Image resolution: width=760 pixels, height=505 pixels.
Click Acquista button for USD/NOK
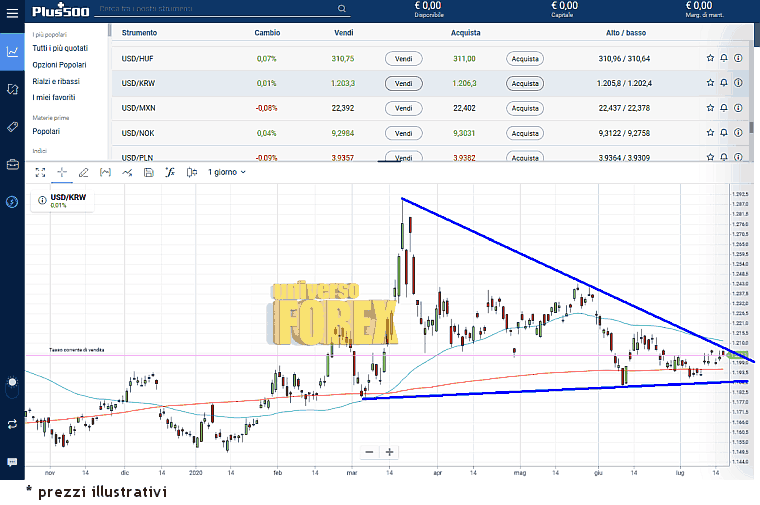(525, 133)
